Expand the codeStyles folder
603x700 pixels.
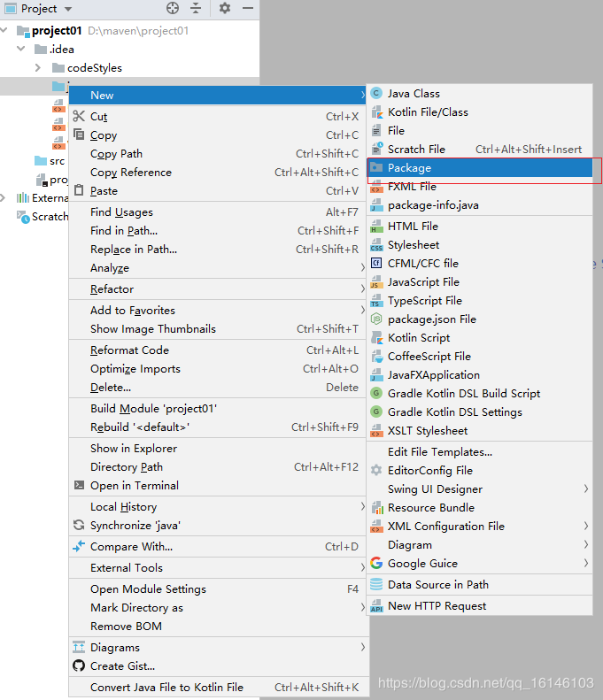coord(38,68)
